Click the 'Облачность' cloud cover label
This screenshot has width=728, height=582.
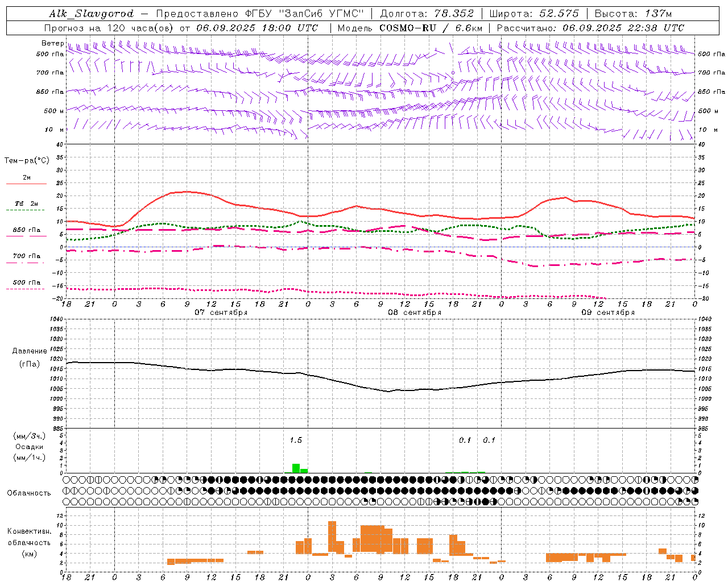pos(29,493)
